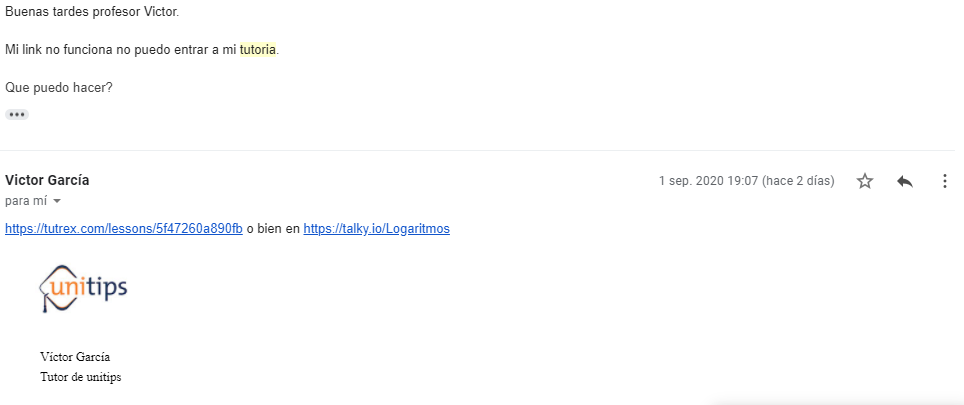The width and height of the screenshot is (964, 405).
Task: Click the '(hace 2 días)' relative date
Action: point(798,181)
